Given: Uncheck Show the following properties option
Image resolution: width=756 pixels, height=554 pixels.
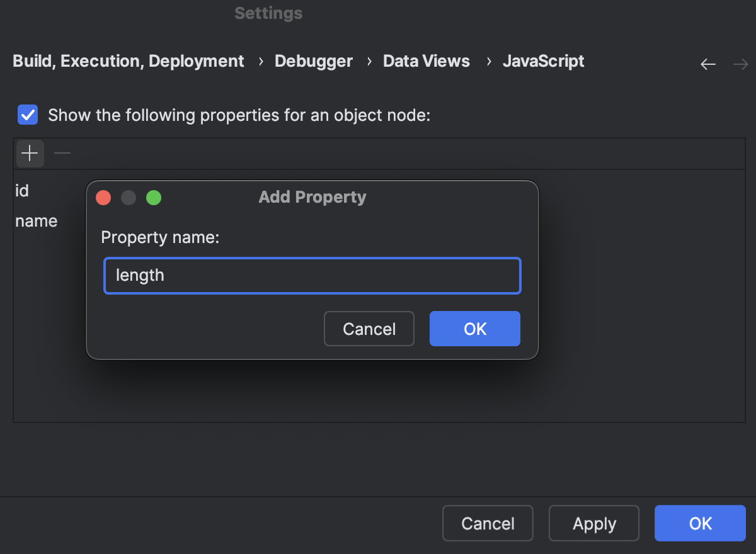Looking at the screenshot, I should (x=28, y=115).
